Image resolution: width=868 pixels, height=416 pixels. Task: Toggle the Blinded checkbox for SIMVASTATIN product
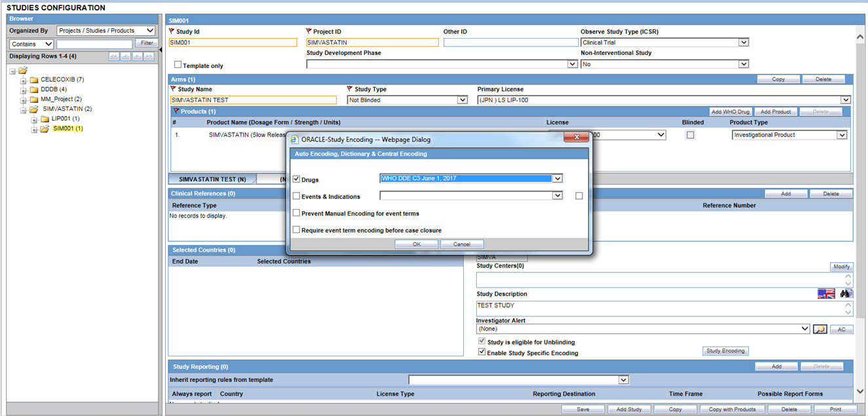[x=690, y=135]
